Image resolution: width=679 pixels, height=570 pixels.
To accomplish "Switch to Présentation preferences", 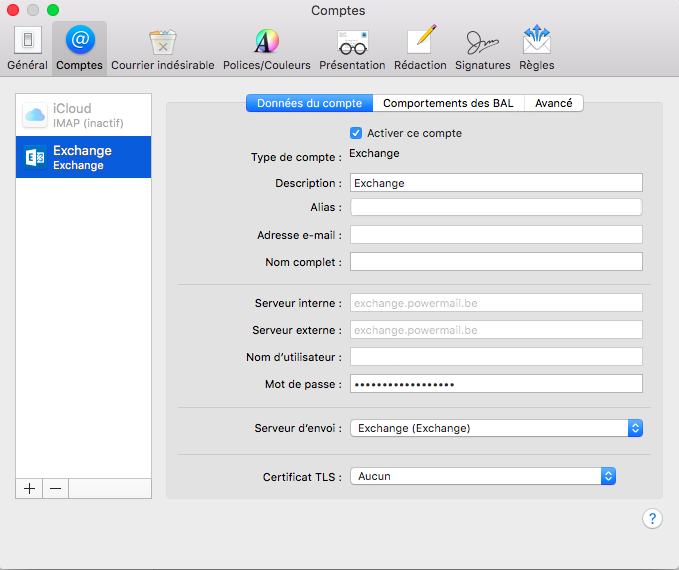I will pos(351,48).
